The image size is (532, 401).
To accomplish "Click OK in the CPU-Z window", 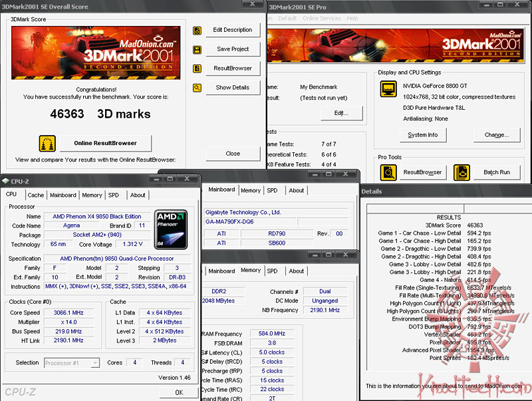I will point(179,392).
